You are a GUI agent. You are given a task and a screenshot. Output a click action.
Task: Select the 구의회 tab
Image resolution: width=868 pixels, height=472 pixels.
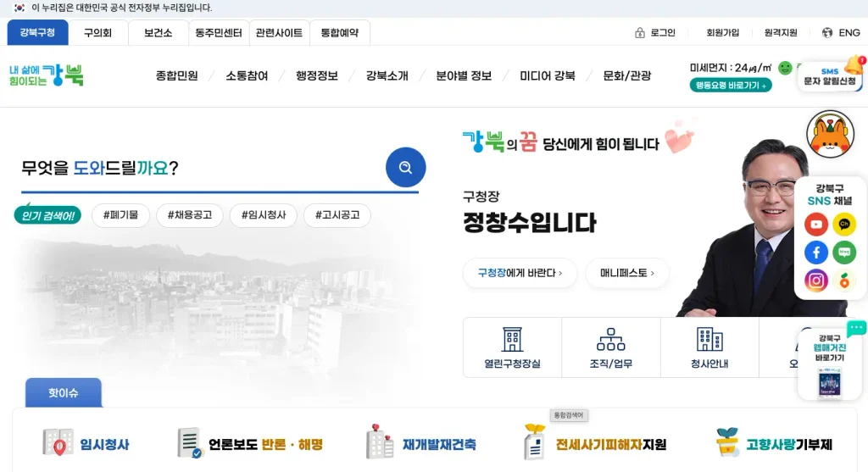click(98, 33)
